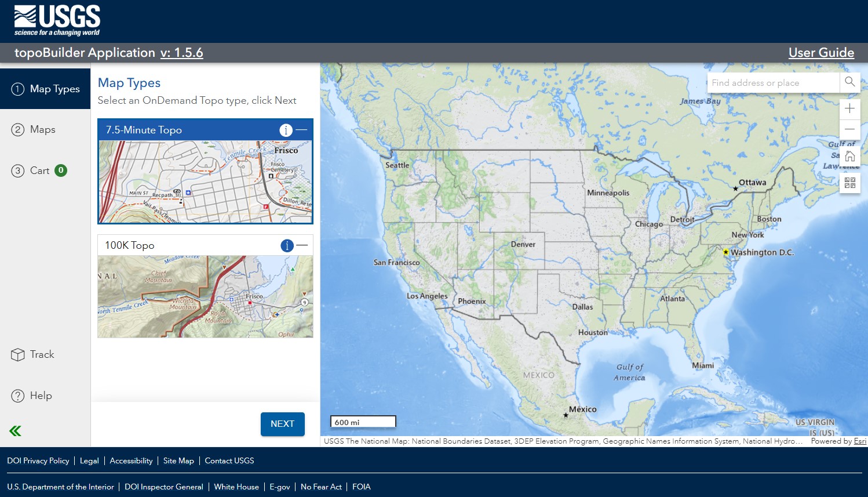Select the 7.5-Minute Topo map thumbnail
Viewport: 868px width, 497px height.
206,182
